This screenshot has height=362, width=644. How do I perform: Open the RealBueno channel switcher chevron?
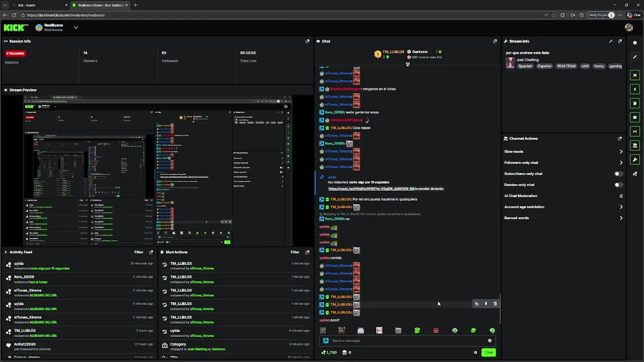(x=75, y=28)
